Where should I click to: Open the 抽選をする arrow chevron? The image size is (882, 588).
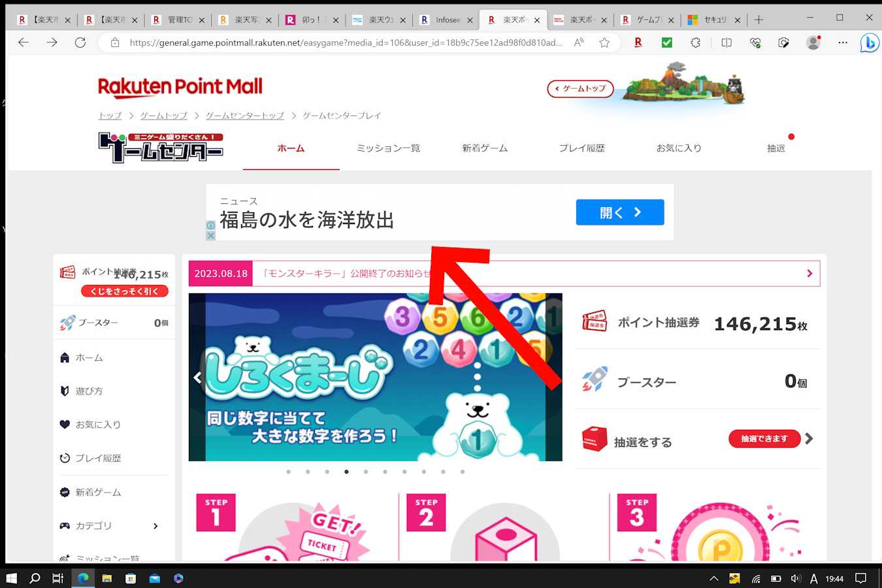(809, 438)
